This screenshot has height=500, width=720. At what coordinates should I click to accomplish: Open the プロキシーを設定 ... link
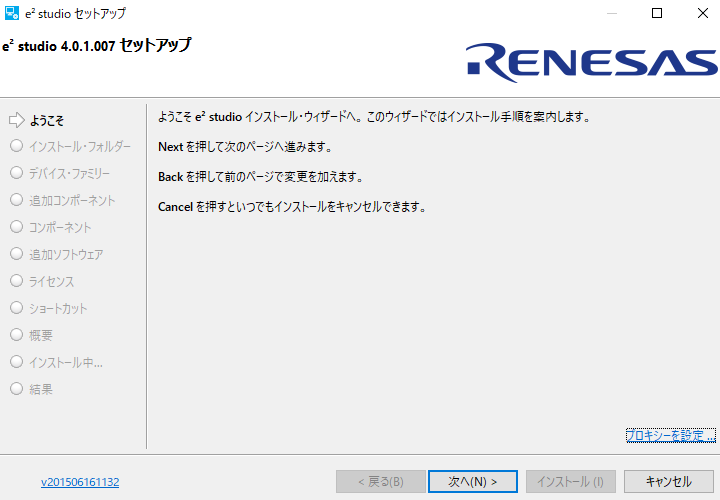click(670, 435)
